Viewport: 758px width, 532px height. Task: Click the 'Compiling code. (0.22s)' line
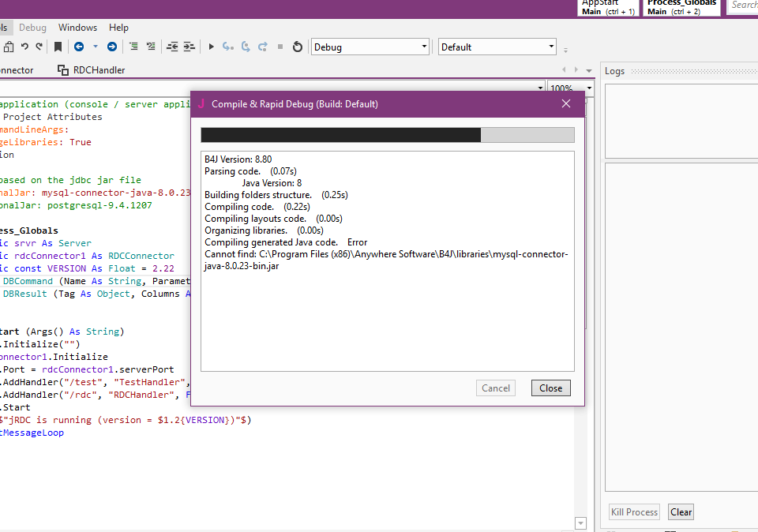pyautogui.click(x=257, y=206)
